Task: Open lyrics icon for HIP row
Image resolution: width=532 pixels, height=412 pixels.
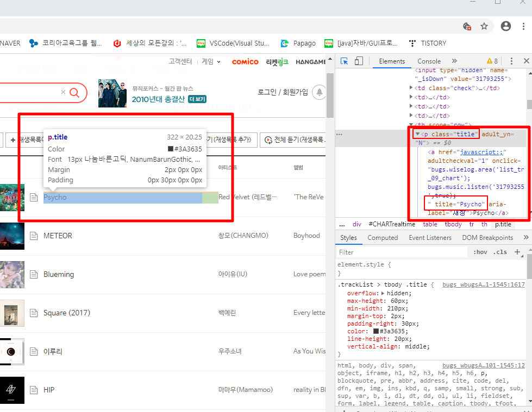Action: click(x=34, y=390)
